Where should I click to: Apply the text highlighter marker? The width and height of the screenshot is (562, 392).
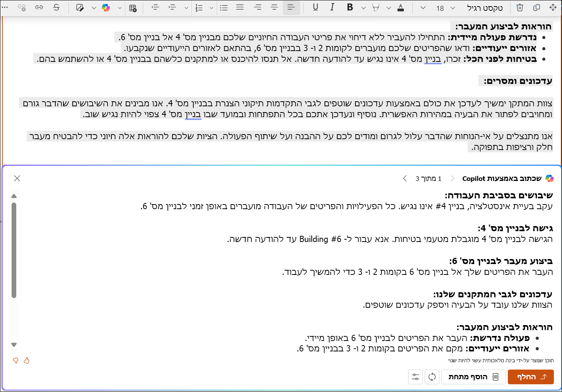click(x=376, y=8)
